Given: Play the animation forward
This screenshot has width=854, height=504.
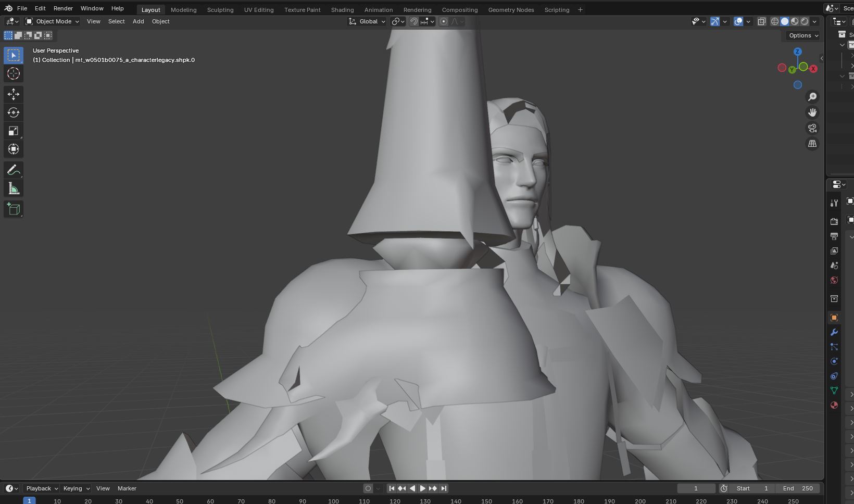Looking at the screenshot, I should pyautogui.click(x=422, y=488).
